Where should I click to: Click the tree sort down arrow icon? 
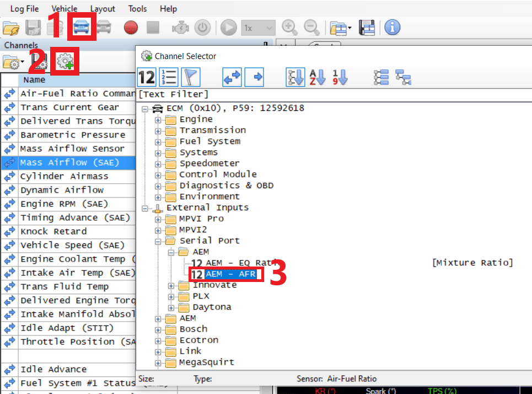pos(295,77)
